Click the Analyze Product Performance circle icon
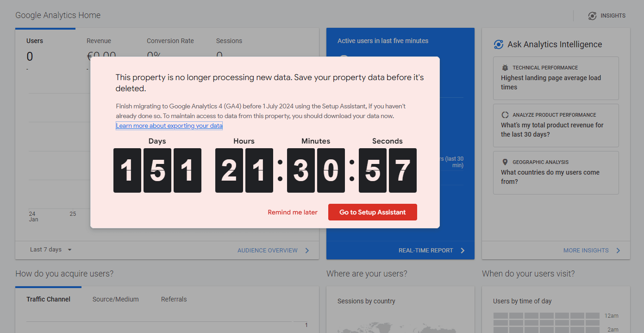Screen dimensions: 644x333 505,115
